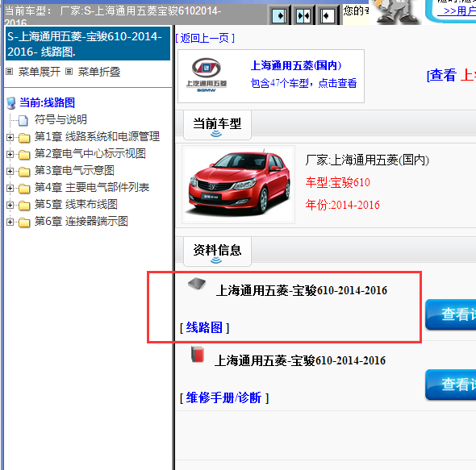Open the 维修手册/诊断 link
Screen dimensions: 476x470
223,397
